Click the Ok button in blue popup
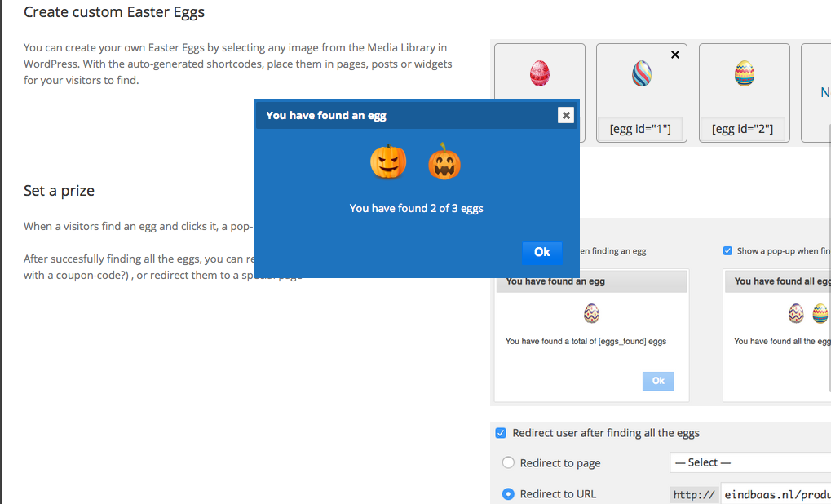 coord(541,252)
